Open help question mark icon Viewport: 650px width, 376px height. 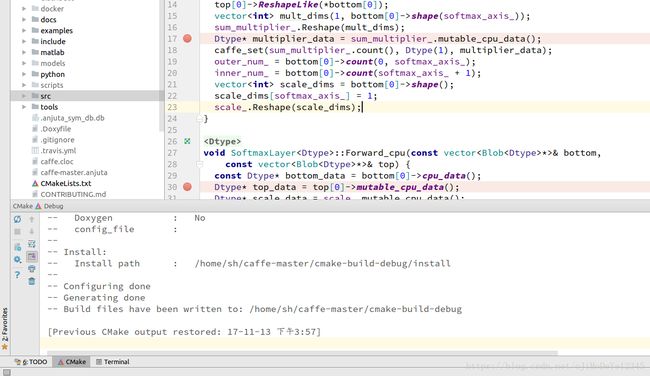[x=17, y=274]
